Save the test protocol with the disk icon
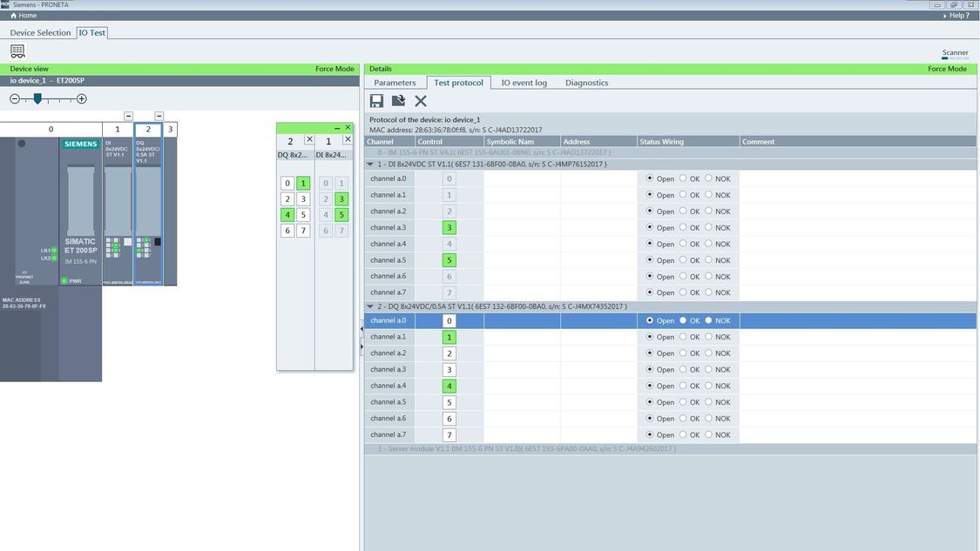The width and height of the screenshot is (980, 551). (x=376, y=101)
